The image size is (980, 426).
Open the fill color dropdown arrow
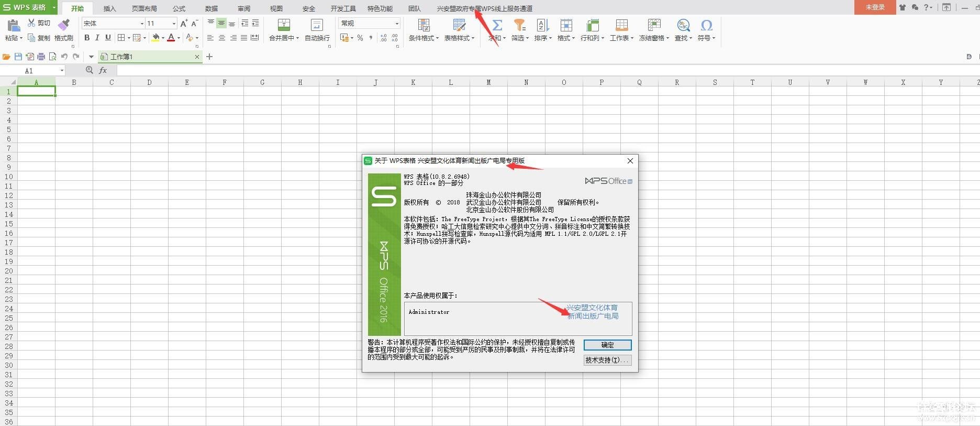pos(163,38)
